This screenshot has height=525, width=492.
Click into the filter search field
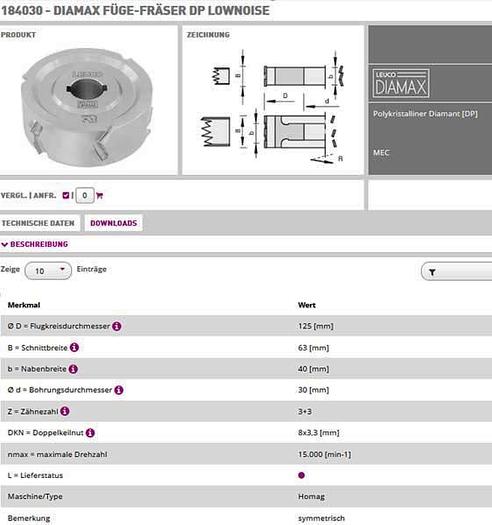tap(457, 272)
